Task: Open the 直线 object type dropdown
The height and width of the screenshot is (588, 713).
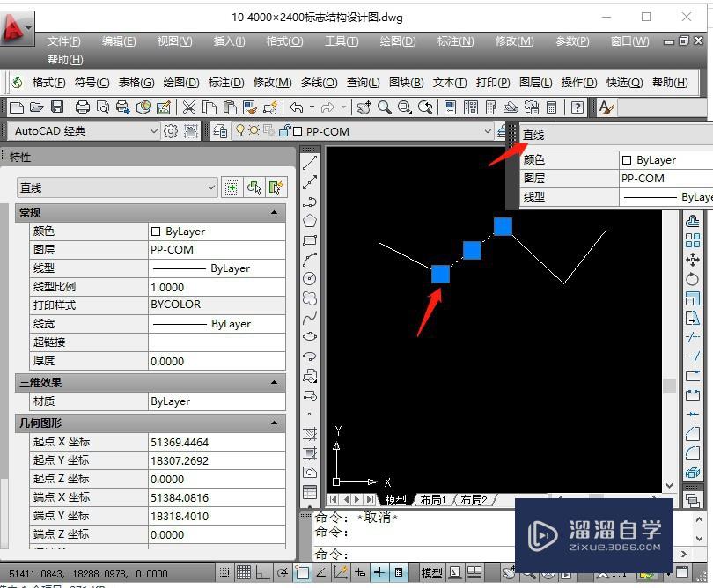Action: 210,187
